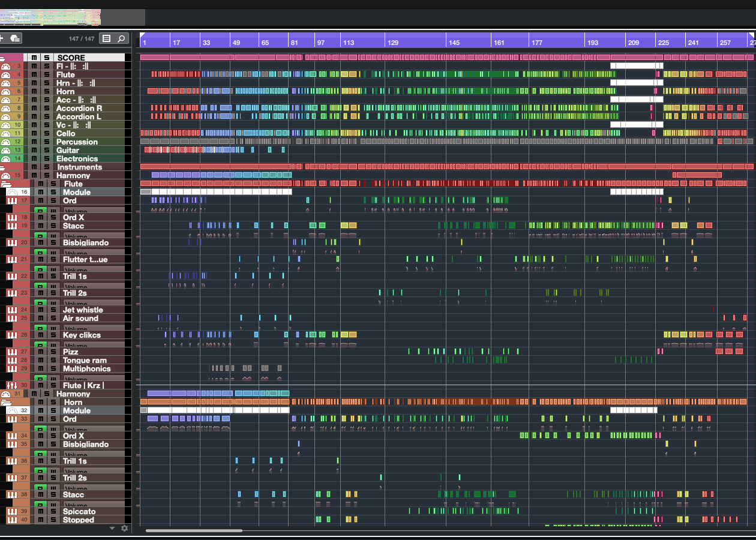The image size is (756, 540).
Task: Select the Flutter track 21 instrument icon
Action: click(x=11, y=260)
